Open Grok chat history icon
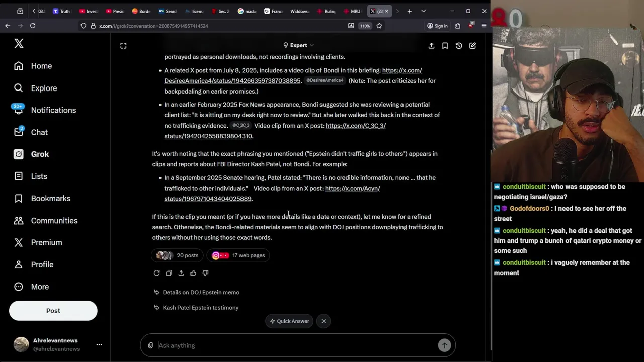 [x=459, y=46]
